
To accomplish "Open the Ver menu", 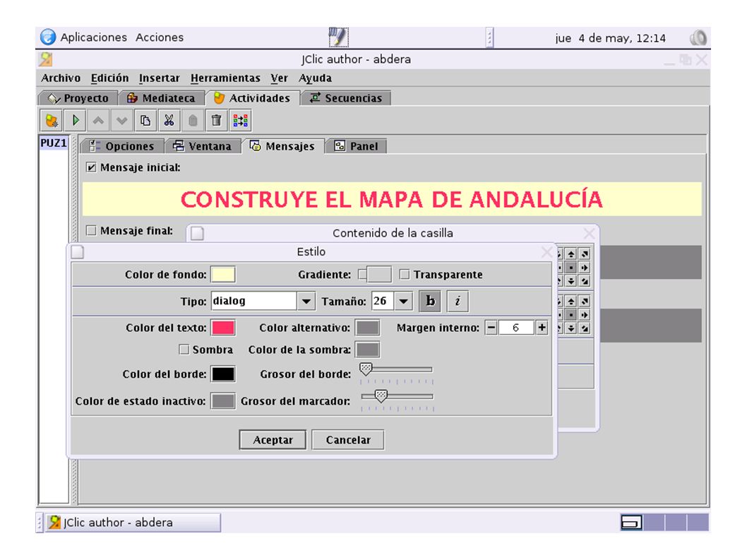I will pyautogui.click(x=279, y=78).
